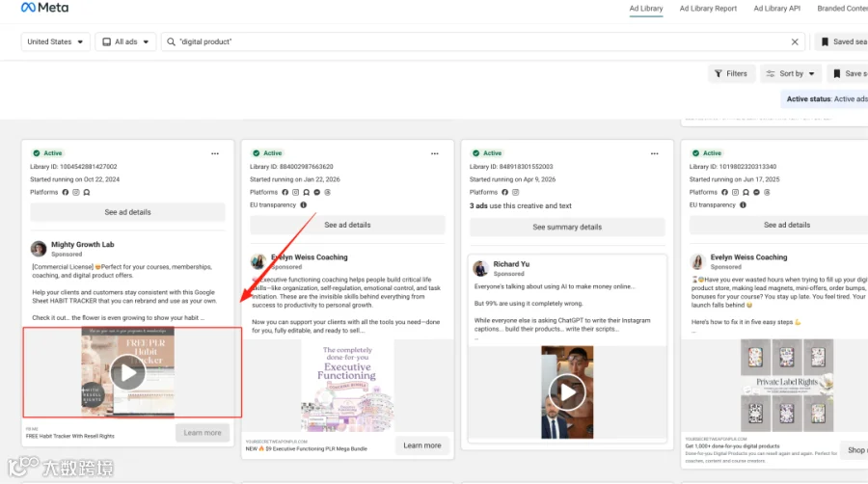Click Audience Network icon on 884002987663620 ad

pyautogui.click(x=306, y=193)
